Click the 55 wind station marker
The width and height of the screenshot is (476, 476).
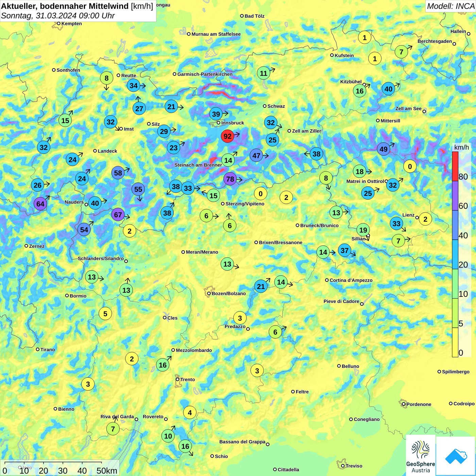point(138,189)
